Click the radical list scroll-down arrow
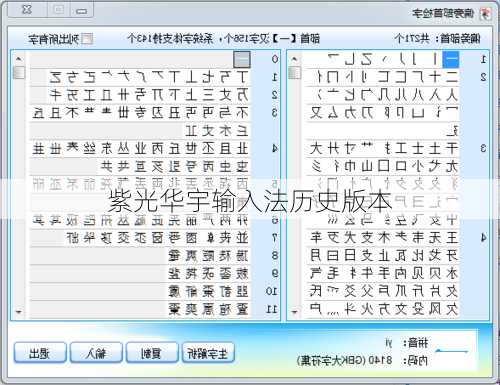The image size is (500, 385). (x=294, y=312)
